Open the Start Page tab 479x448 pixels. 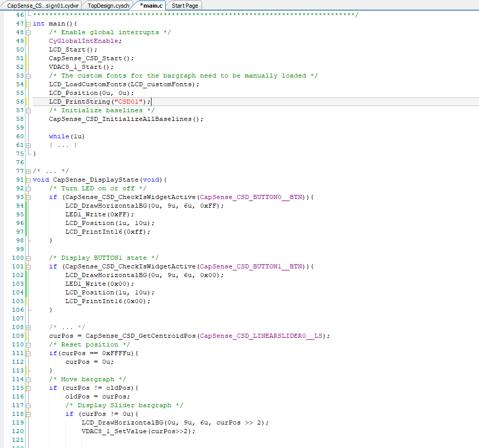pos(184,6)
